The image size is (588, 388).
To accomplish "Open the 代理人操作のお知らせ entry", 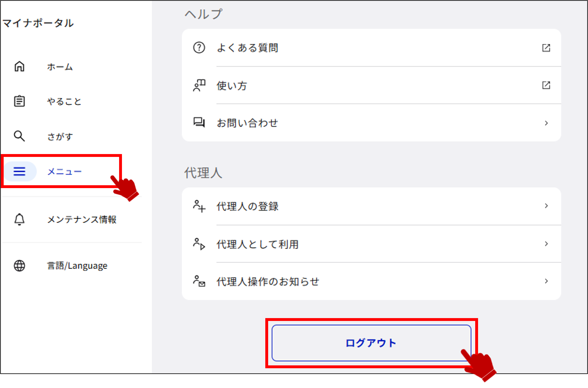I will tap(371, 281).
